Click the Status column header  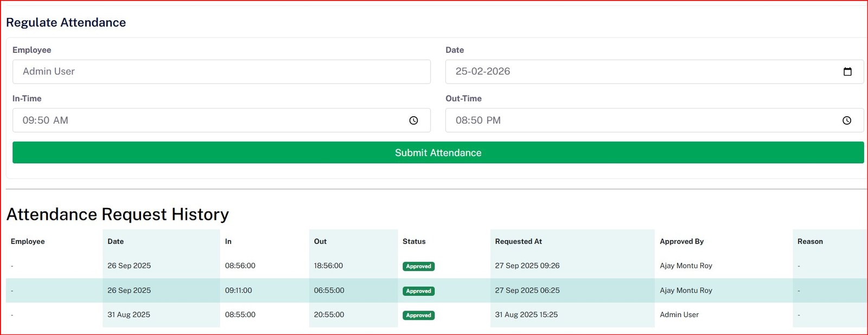click(414, 242)
